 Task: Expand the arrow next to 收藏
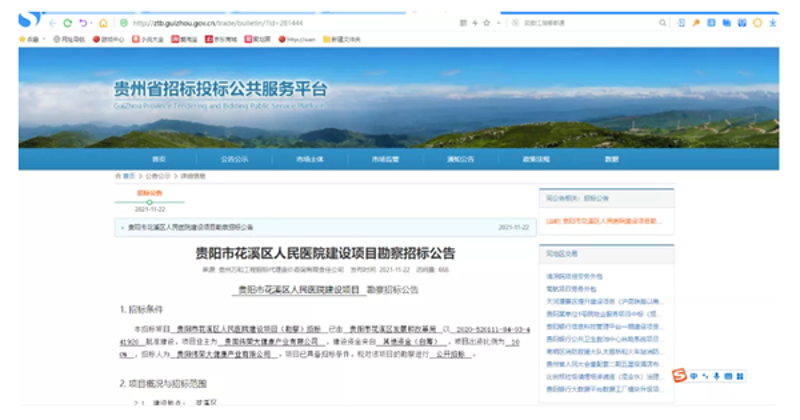tap(44, 39)
